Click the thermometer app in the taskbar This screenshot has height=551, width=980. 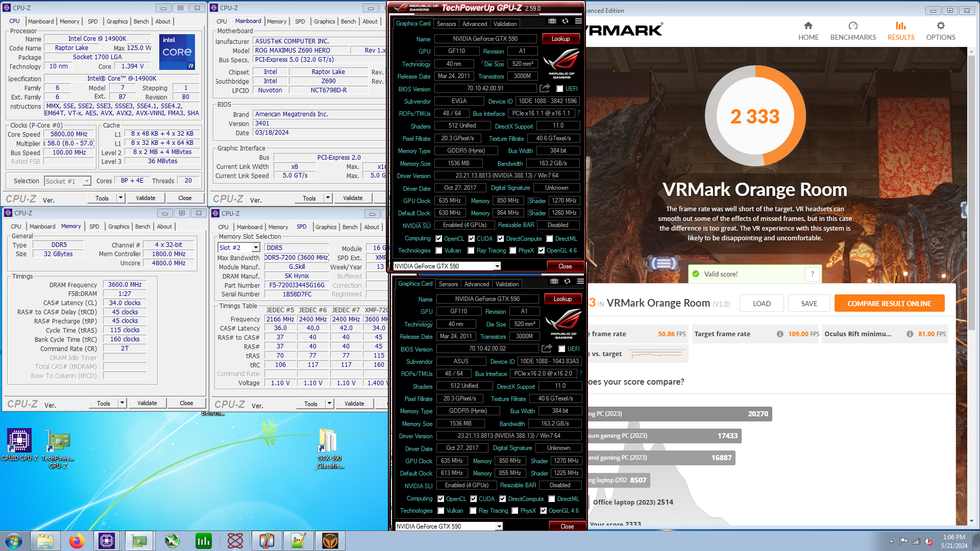click(x=267, y=541)
